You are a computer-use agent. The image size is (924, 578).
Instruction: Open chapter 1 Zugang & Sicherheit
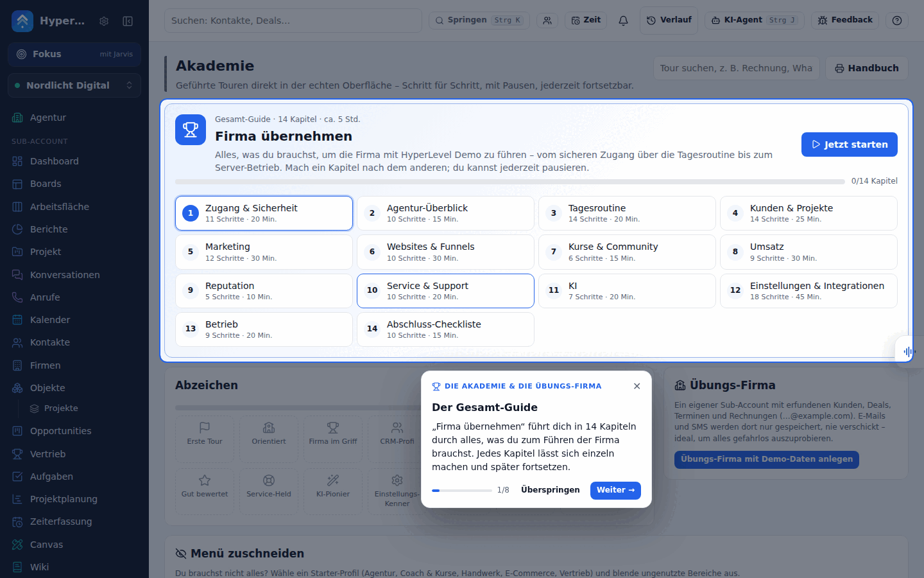[264, 213]
